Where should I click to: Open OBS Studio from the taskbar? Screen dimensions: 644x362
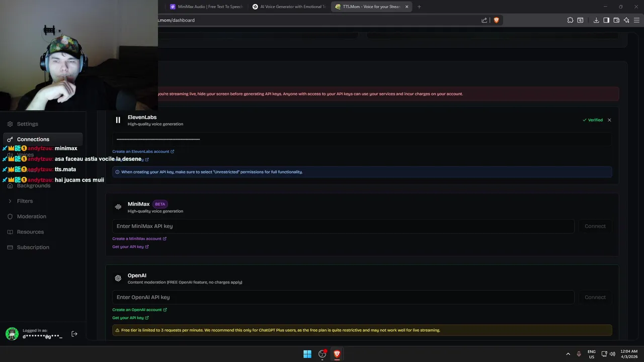323,354
